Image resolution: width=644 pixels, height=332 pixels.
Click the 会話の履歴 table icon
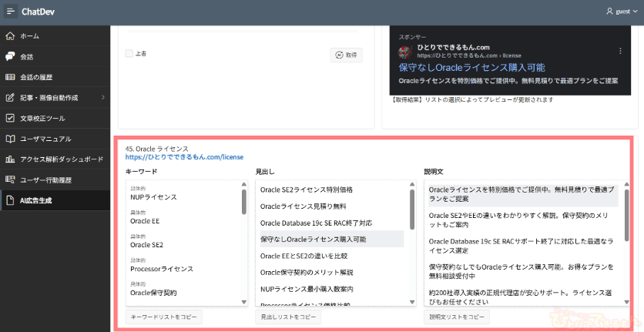(x=10, y=77)
